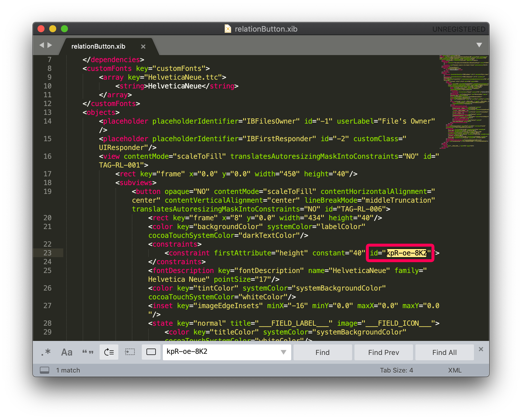Click the "tintColor" key value

click(216, 288)
